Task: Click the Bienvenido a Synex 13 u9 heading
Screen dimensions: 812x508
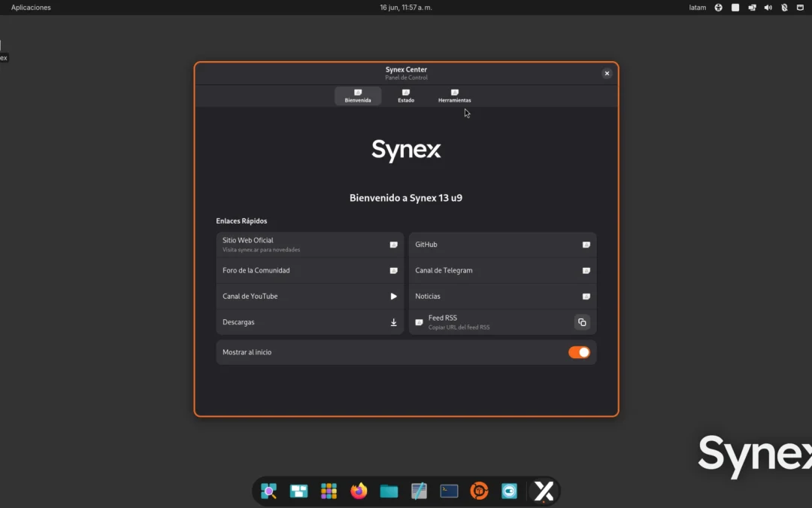Action: (x=406, y=198)
